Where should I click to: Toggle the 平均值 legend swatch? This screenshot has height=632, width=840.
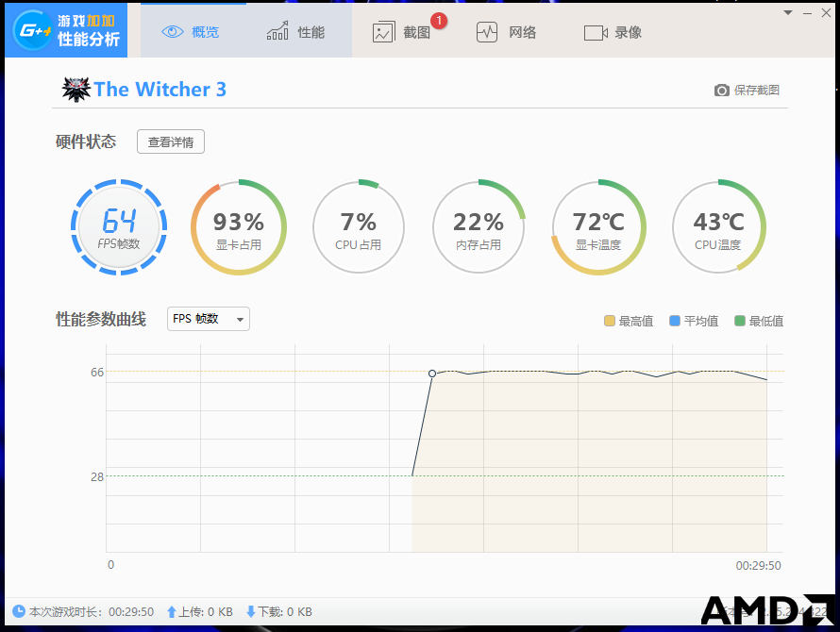[675, 321]
